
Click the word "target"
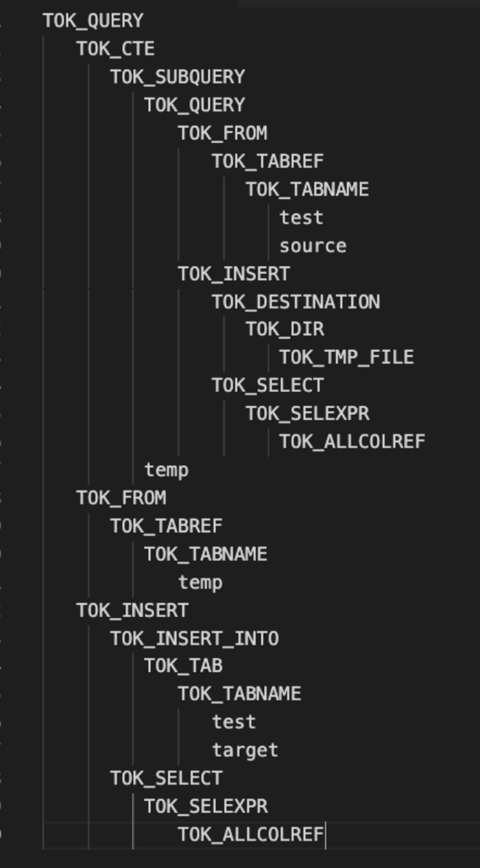click(245, 750)
